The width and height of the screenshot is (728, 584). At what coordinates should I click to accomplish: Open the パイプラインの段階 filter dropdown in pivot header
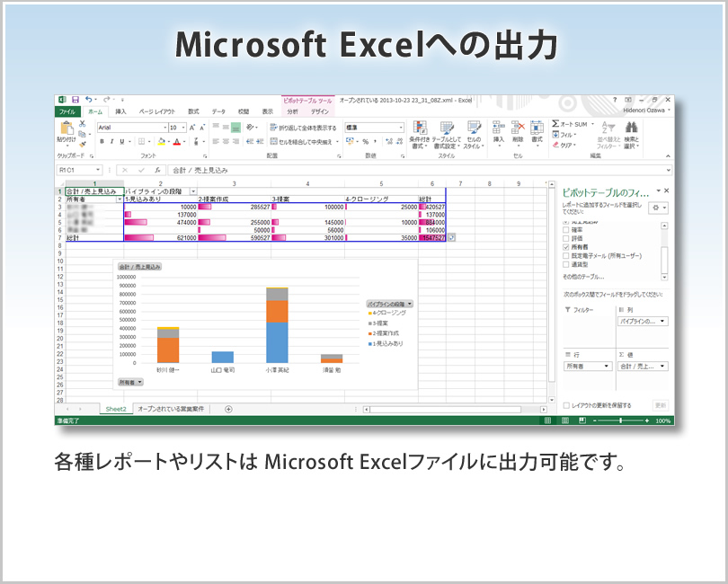pyautogui.click(x=193, y=191)
